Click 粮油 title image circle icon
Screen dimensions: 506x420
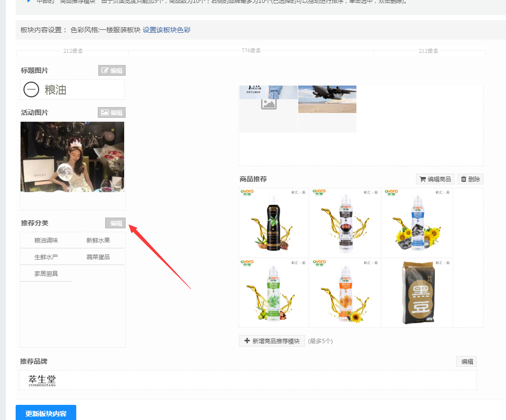(31, 89)
